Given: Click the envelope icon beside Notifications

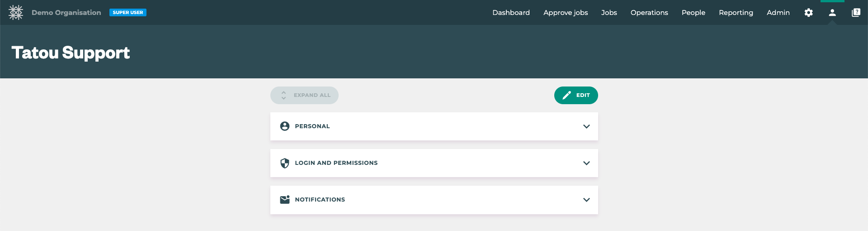Looking at the screenshot, I should (285, 200).
